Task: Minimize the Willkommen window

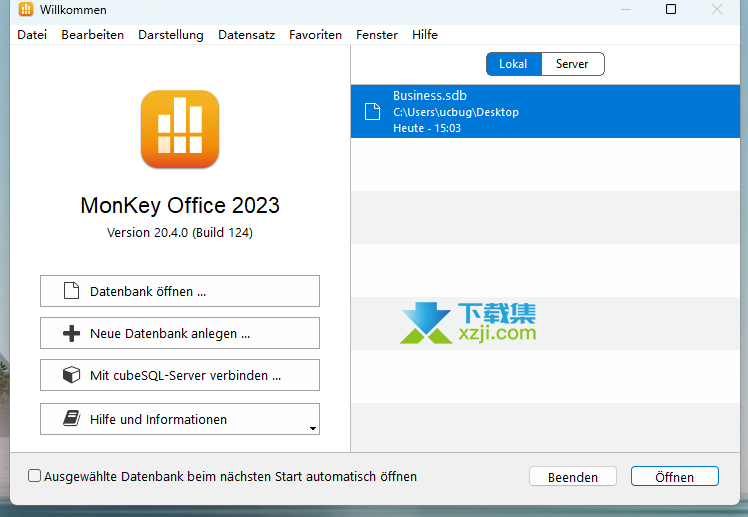Action: (626, 9)
